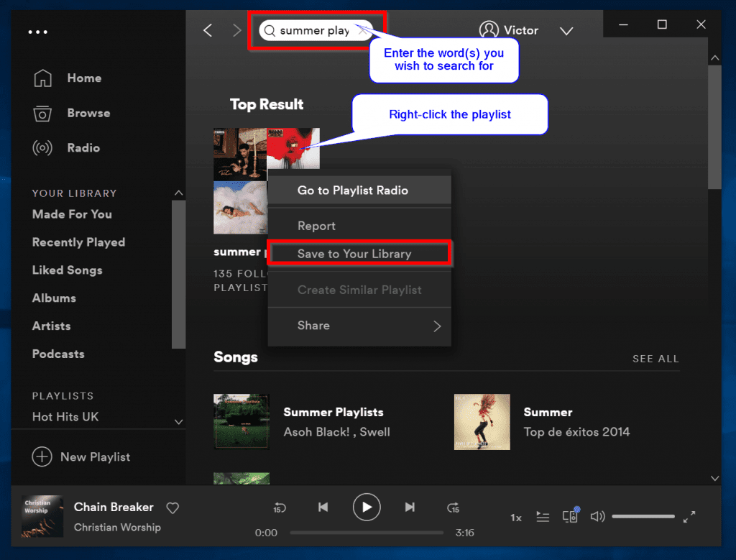The width and height of the screenshot is (736, 560).
Task: Click the main scrollbar down arrow
Action: click(714, 478)
